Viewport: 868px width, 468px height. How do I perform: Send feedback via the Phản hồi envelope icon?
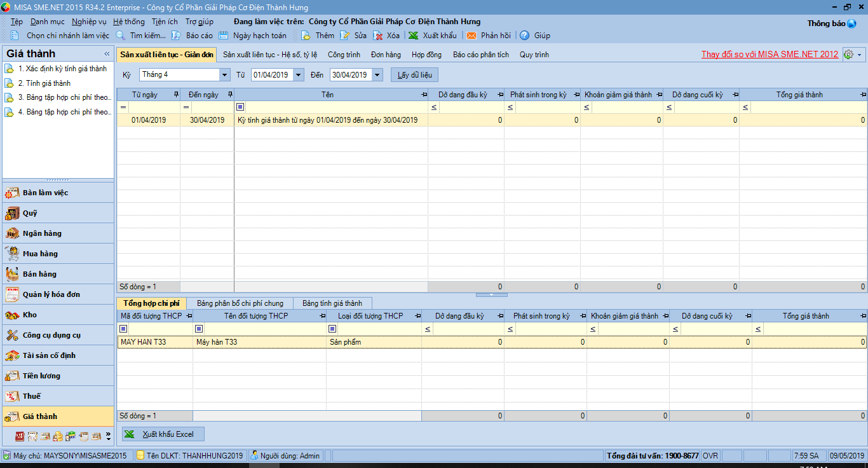(471, 36)
